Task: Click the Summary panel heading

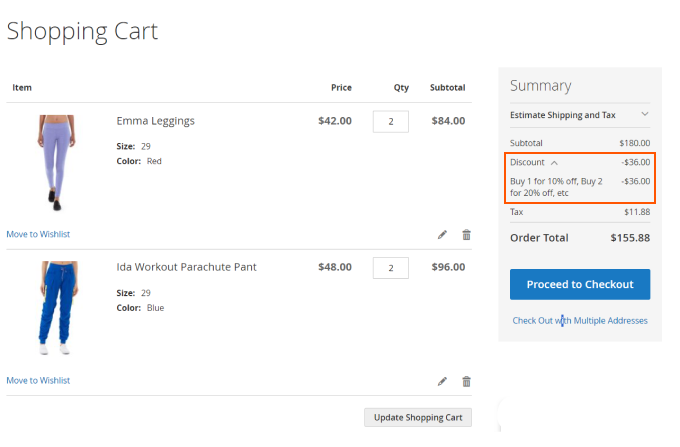Action: [x=540, y=86]
